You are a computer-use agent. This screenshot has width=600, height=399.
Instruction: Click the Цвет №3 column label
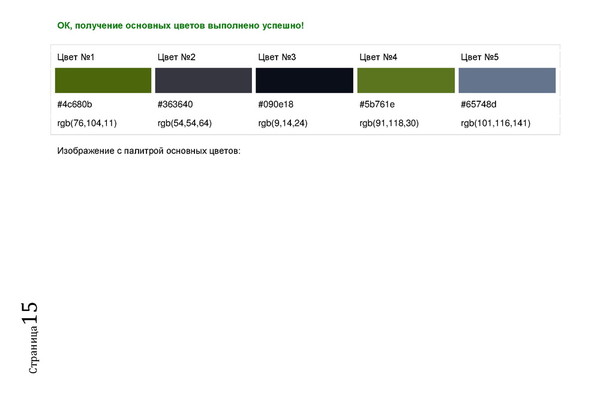(x=277, y=57)
